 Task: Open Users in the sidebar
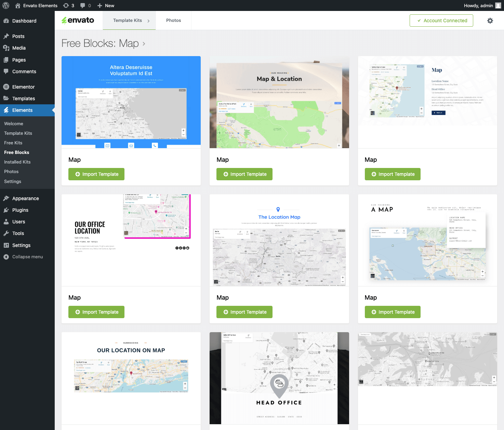point(27,222)
